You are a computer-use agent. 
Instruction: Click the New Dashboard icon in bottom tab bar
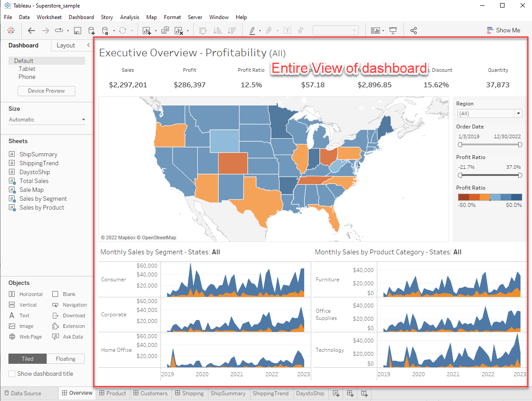click(x=350, y=393)
